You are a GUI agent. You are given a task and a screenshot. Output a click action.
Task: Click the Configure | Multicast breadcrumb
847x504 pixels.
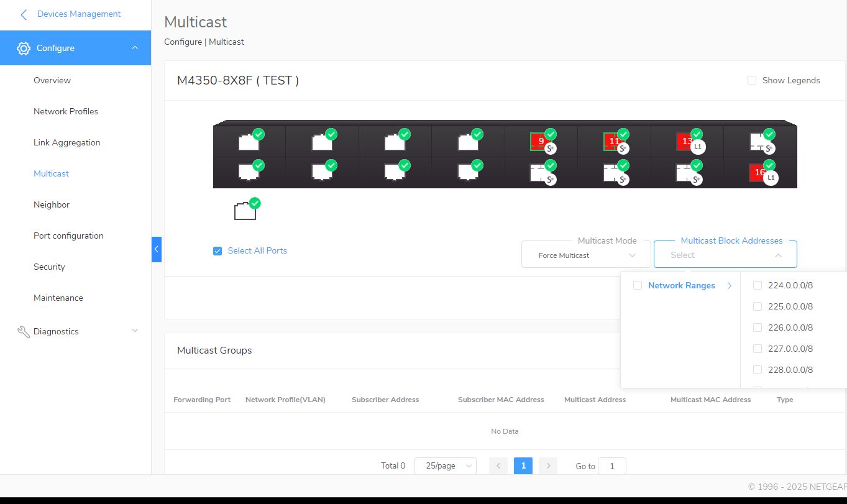tap(204, 42)
